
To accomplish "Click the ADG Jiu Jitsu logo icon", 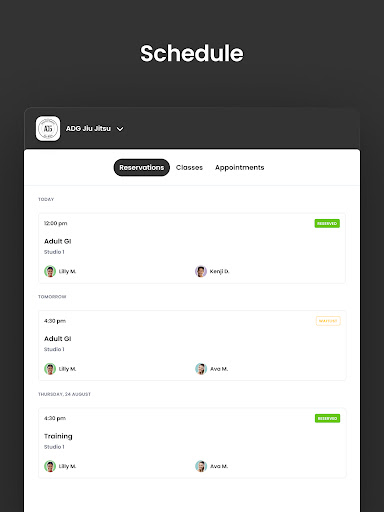I will click(x=48, y=128).
